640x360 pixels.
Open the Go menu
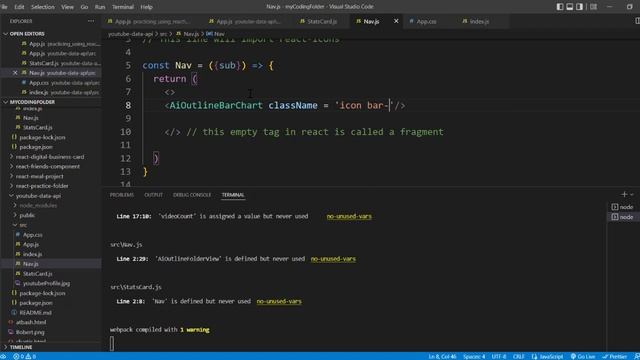pos(84,7)
